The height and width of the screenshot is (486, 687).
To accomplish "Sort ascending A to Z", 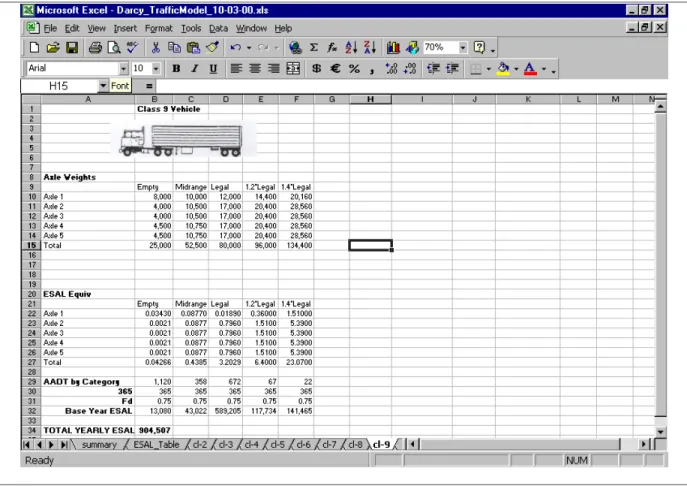I will [351, 47].
